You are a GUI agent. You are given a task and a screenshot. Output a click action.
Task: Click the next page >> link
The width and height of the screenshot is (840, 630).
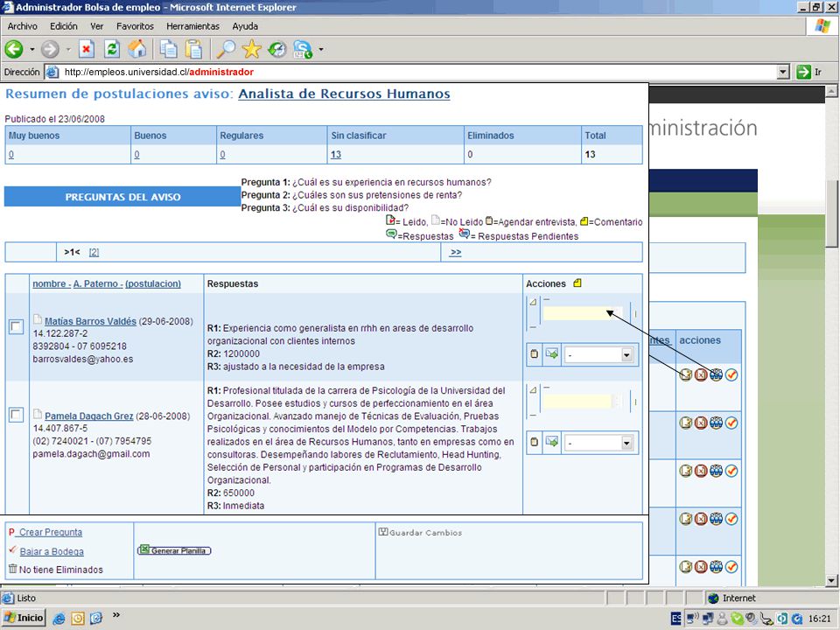455,252
